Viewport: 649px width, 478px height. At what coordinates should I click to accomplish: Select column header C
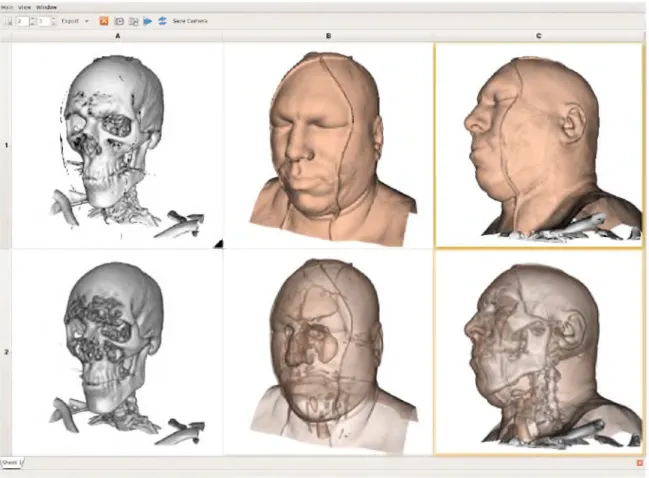click(538, 36)
